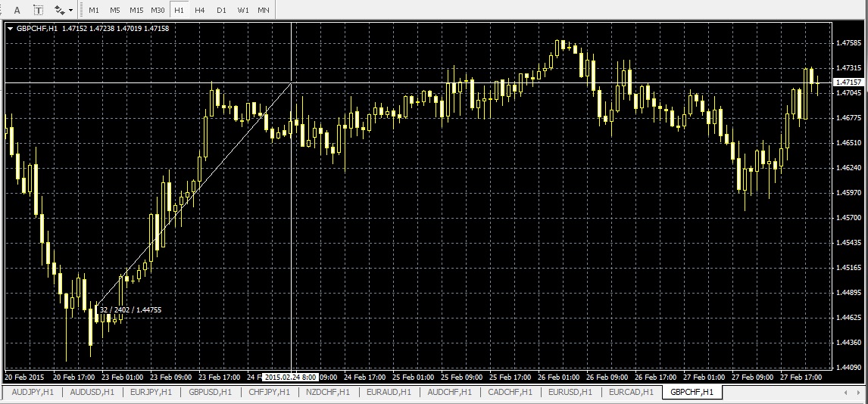This screenshot has height=404, width=868.
Task: Open the AUDUSD,H1 chart tab
Action: 92,392
